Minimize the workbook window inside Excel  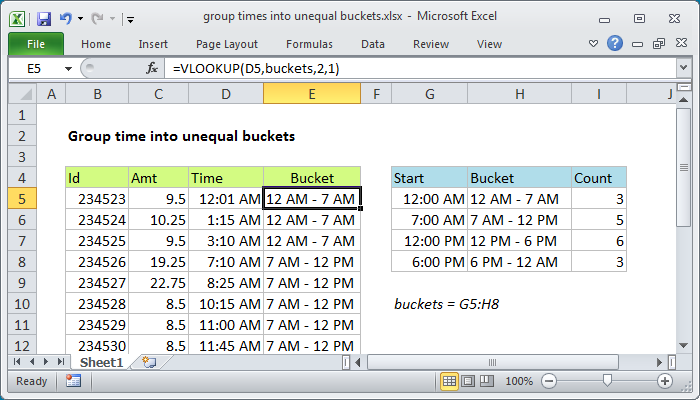pos(638,44)
